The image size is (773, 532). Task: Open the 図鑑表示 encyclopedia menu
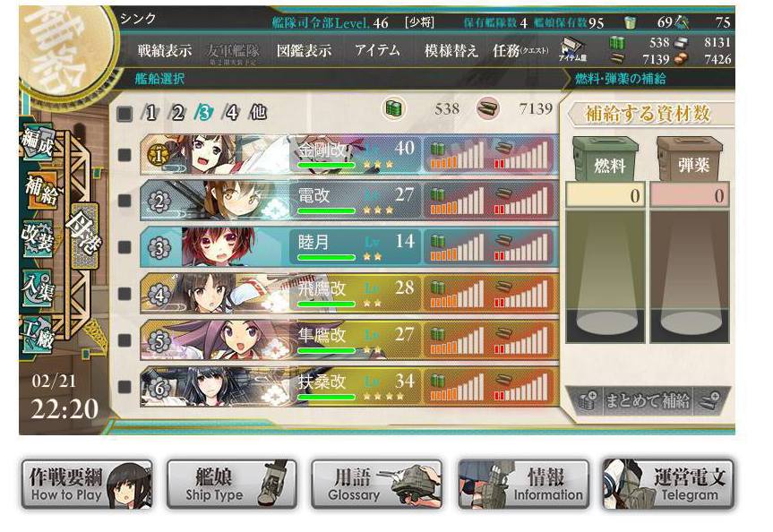(304, 50)
